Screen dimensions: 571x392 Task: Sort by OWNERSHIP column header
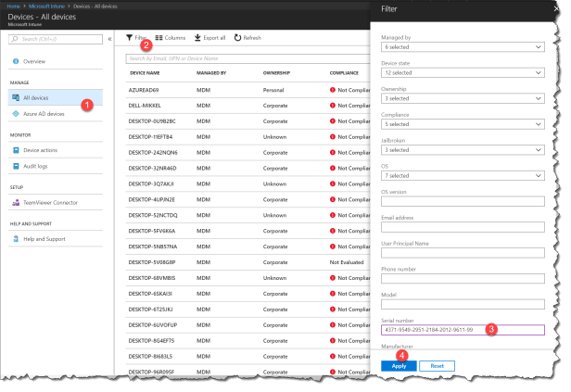[x=276, y=73]
